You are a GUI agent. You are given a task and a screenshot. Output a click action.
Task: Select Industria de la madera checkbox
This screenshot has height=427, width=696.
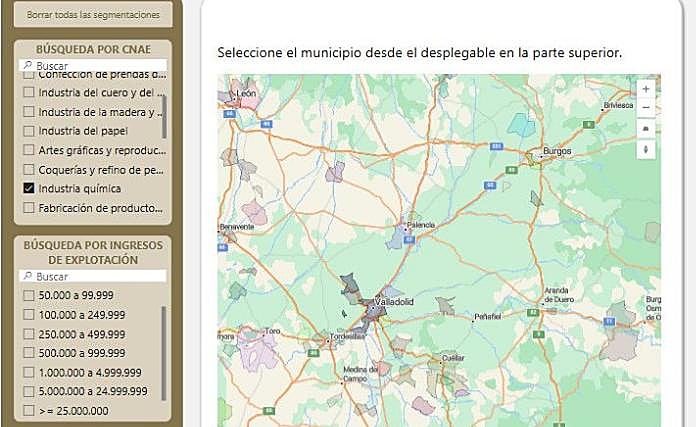(x=29, y=111)
